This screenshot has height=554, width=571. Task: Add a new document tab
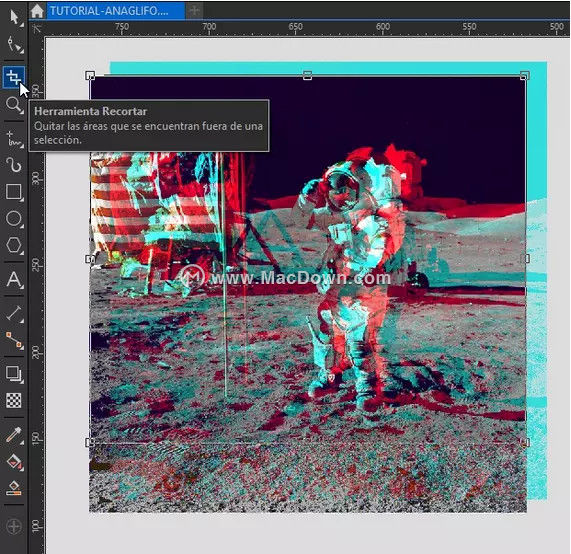[194, 11]
